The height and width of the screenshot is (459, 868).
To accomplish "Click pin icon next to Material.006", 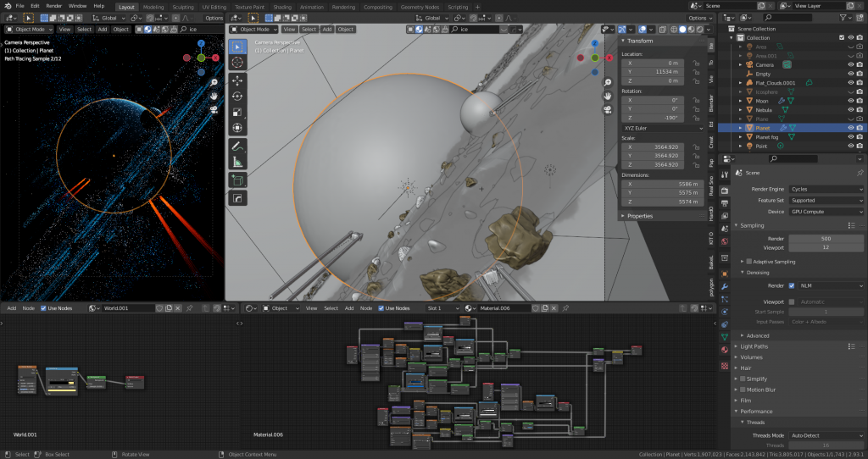I will point(565,308).
